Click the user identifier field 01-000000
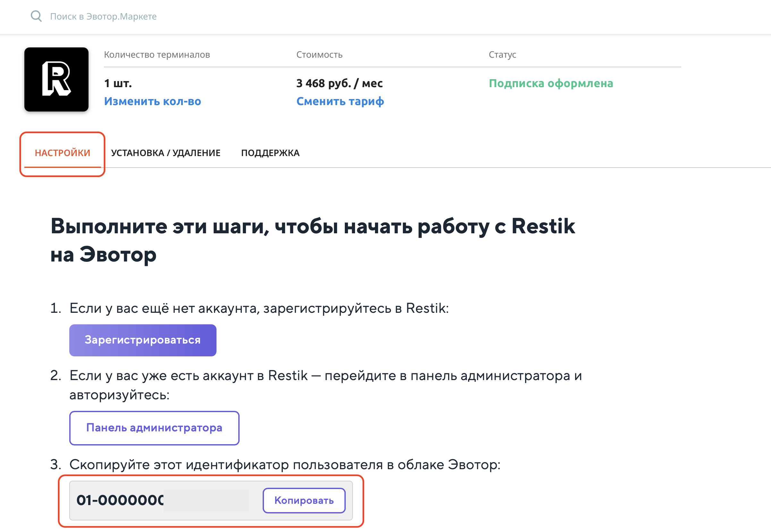Viewport: 771px width, 532px height. (x=160, y=500)
